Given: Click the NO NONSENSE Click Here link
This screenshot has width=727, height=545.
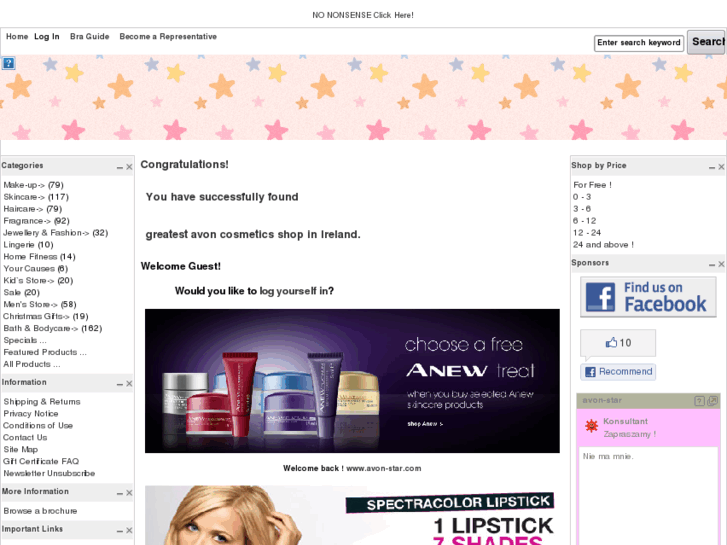Looking at the screenshot, I should (x=363, y=15).
